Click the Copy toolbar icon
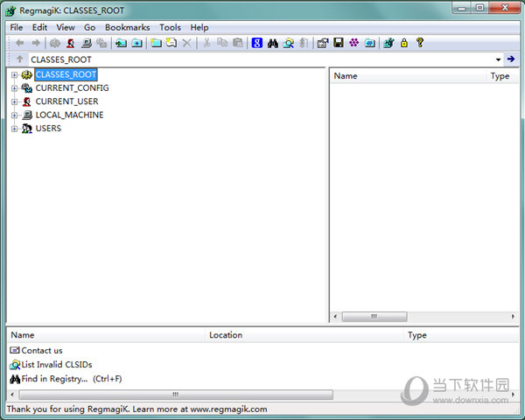 click(x=222, y=43)
